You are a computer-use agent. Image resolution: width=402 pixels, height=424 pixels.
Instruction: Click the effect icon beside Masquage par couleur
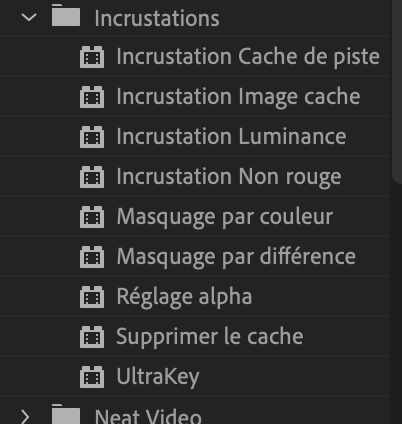[x=92, y=217]
